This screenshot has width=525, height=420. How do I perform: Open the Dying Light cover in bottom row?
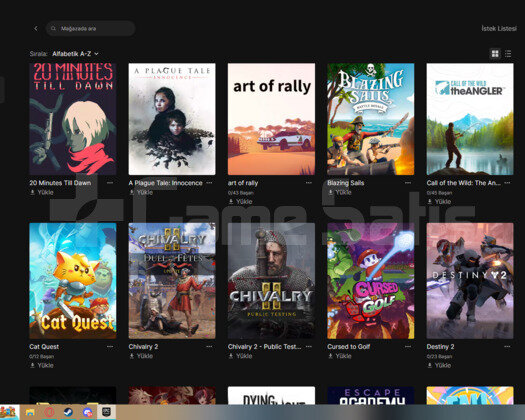coord(271,396)
